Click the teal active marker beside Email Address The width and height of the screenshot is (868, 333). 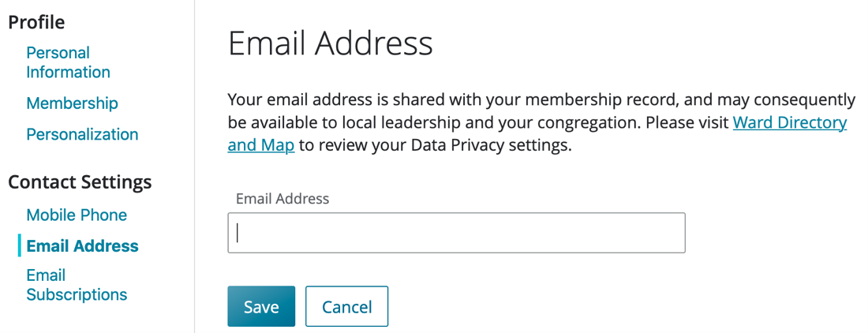(20, 245)
